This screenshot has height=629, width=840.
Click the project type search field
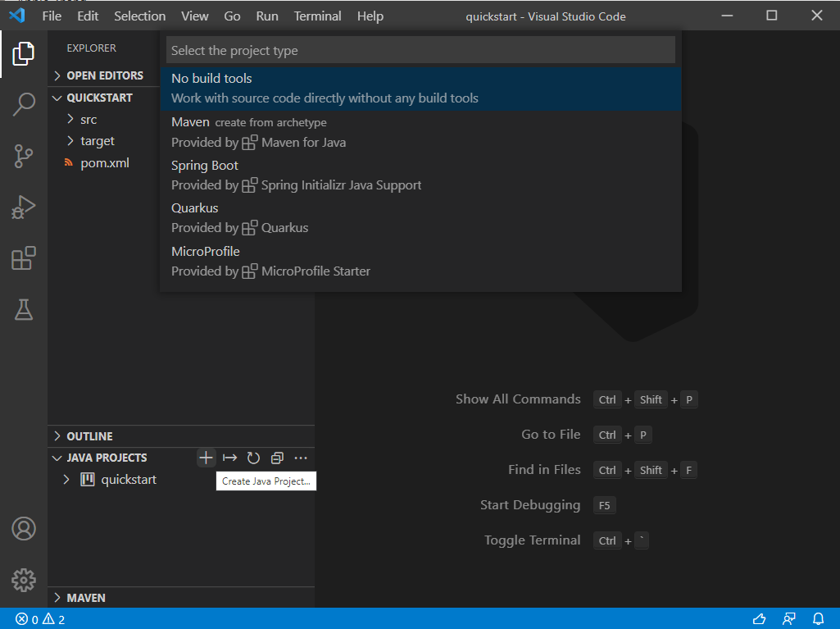pos(420,51)
